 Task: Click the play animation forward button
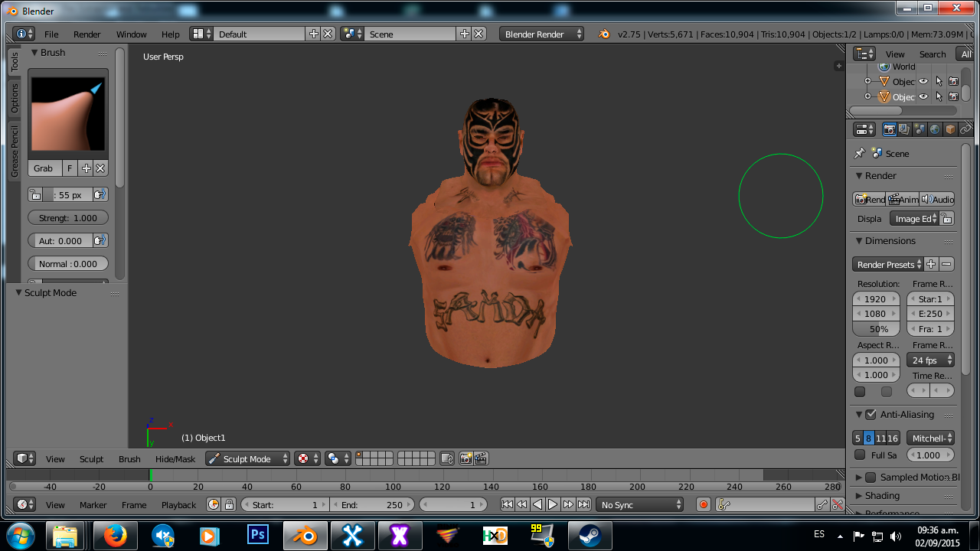coord(553,504)
